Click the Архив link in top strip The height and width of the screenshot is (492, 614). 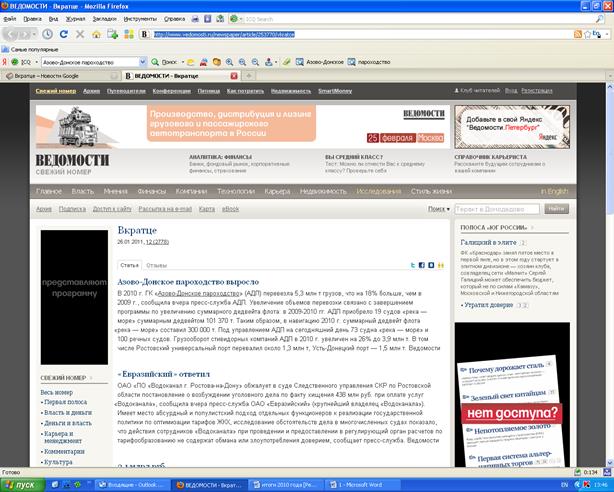[x=91, y=91]
